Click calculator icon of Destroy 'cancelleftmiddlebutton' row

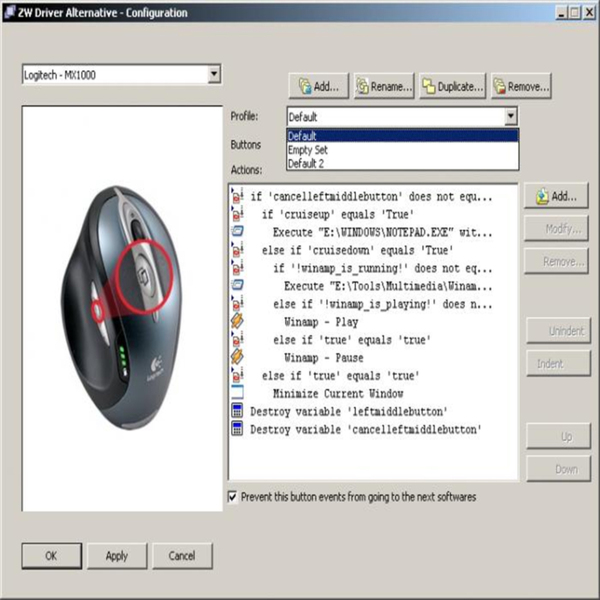tap(237, 429)
